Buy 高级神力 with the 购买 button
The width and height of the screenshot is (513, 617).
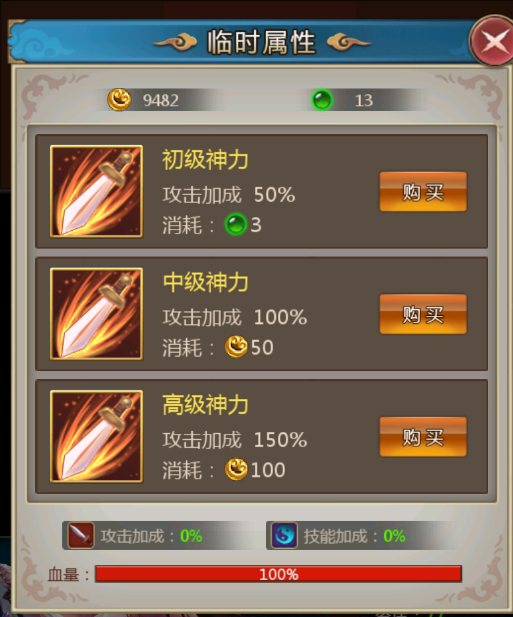tap(423, 437)
